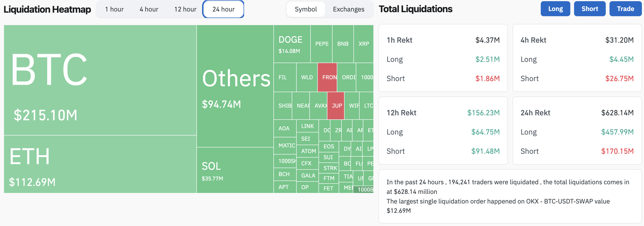Screen dimensions: 644x226
Task: Choose the 12 hour timeframe tab
Action: 185,9
